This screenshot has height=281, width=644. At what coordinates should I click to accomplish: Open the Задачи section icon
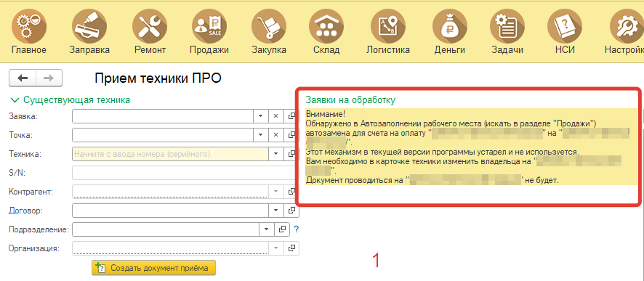pyautogui.click(x=507, y=26)
